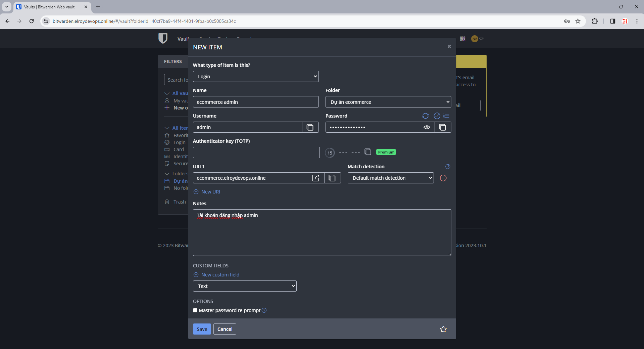Collapse the All vaults section chevron
This screenshot has width=644, height=349.
point(167,93)
